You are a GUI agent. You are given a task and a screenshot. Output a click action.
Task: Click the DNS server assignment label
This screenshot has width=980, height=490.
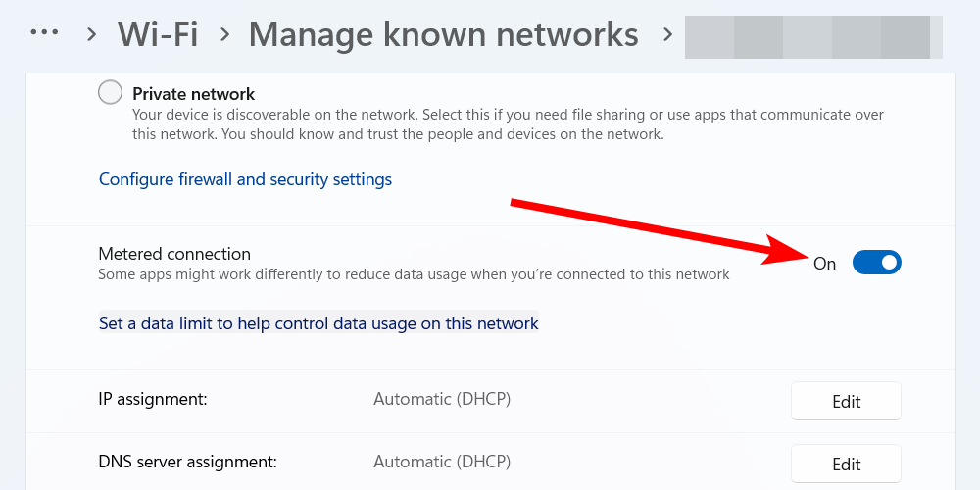click(188, 461)
